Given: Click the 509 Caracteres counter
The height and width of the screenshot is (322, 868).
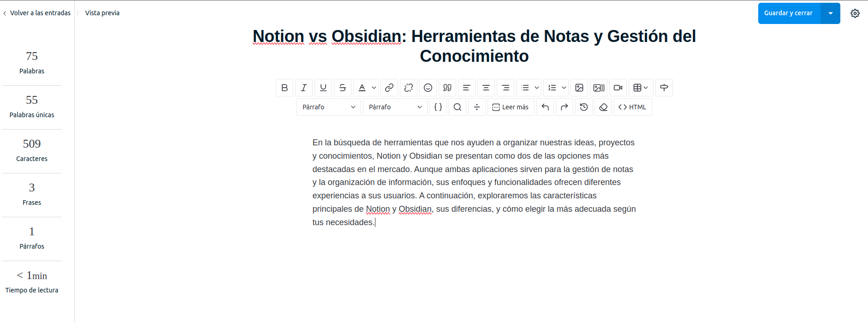Looking at the screenshot, I should [x=32, y=150].
